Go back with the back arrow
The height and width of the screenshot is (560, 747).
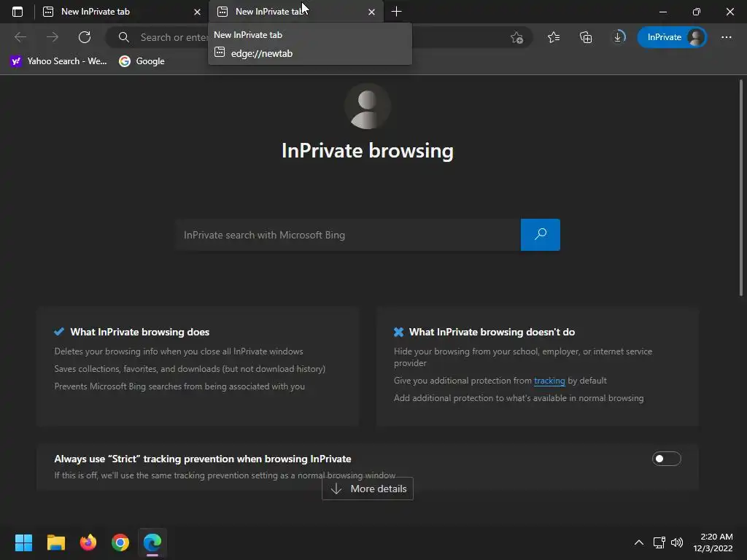pyautogui.click(x=20, y=37)
